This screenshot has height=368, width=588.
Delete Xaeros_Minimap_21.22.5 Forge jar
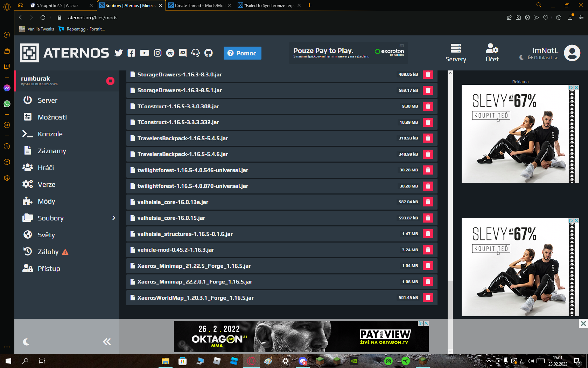(x=428, y=266)
